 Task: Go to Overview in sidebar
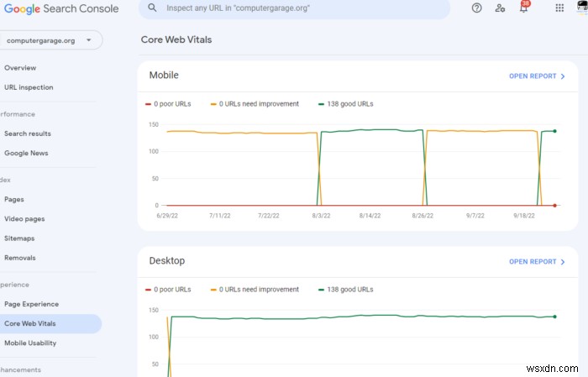tap(20, 68)
